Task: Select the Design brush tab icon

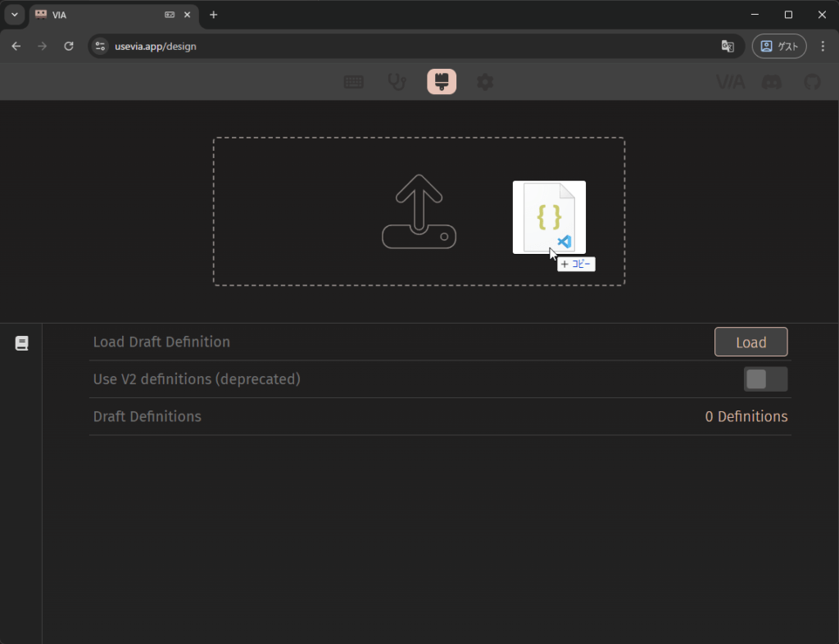Action: point(442,81)
